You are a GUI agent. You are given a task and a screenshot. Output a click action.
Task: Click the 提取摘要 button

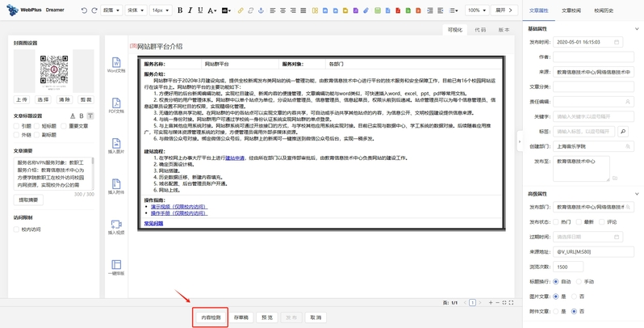point(28,200)
